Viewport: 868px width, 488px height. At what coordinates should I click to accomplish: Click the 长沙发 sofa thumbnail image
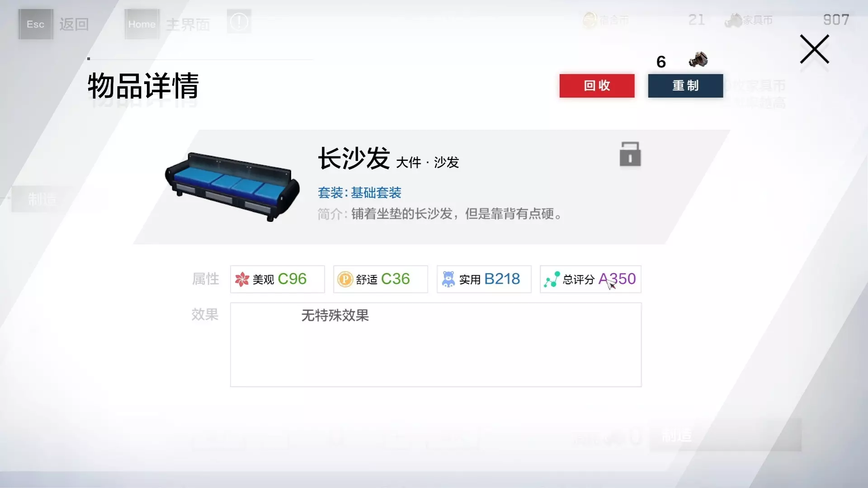click(232, 187)
